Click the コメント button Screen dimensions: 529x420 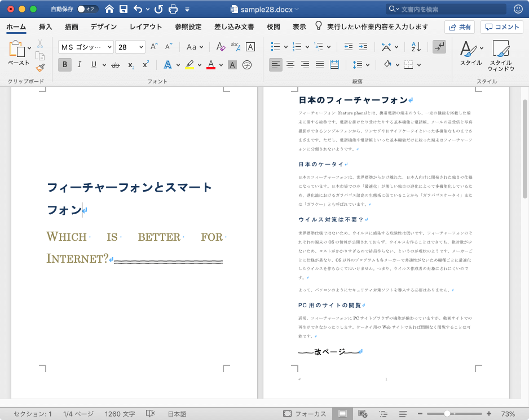[502, 27]
